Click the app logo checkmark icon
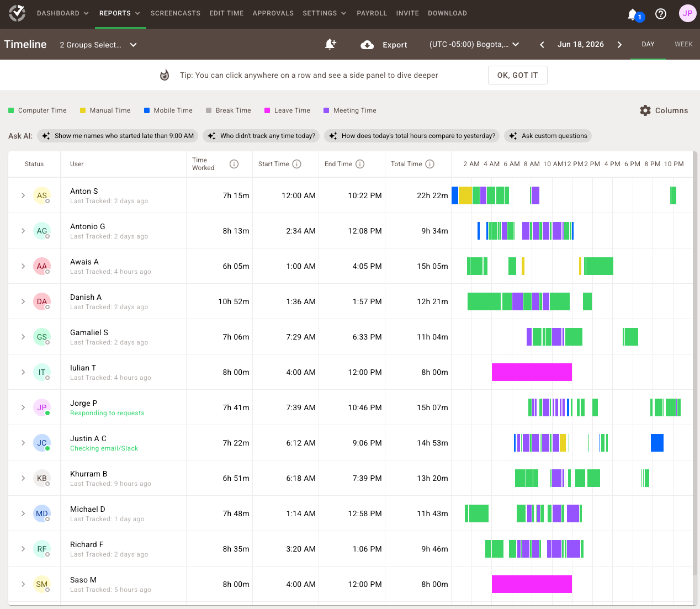The height and width of the screenshot is (609, 700). (17, 13)
